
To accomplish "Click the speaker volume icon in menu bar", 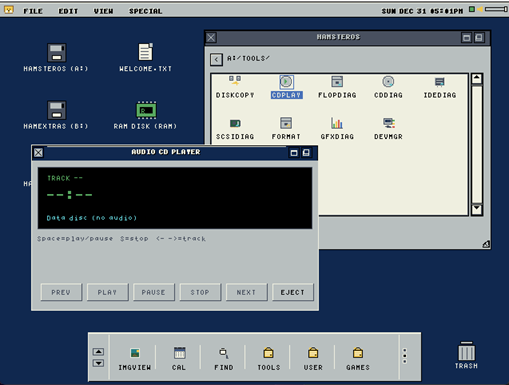I will [x=480, y=9].
